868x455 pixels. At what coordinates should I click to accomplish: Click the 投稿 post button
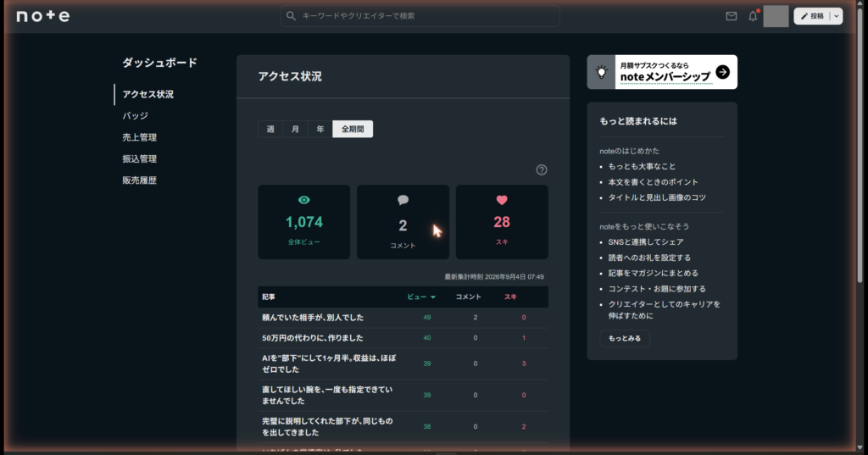pos(812,16)
